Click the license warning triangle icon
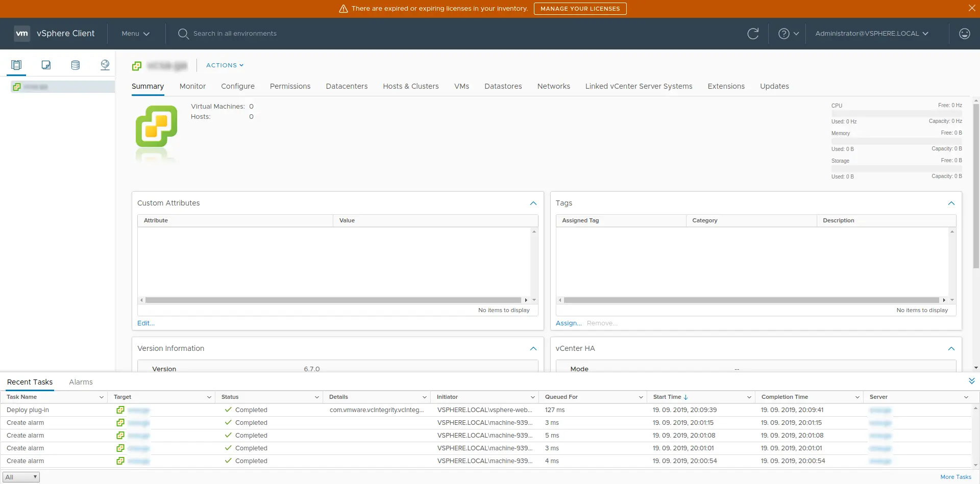Image resolution: width=980 pixels, height=484 pixels. pyautogui.click(x=344, y=9)
